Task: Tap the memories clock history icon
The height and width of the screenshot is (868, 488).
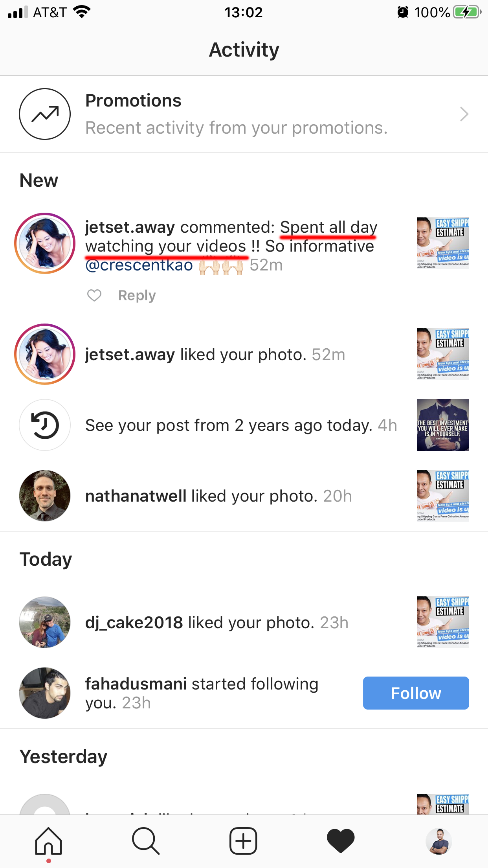Action: click(45, 425)
